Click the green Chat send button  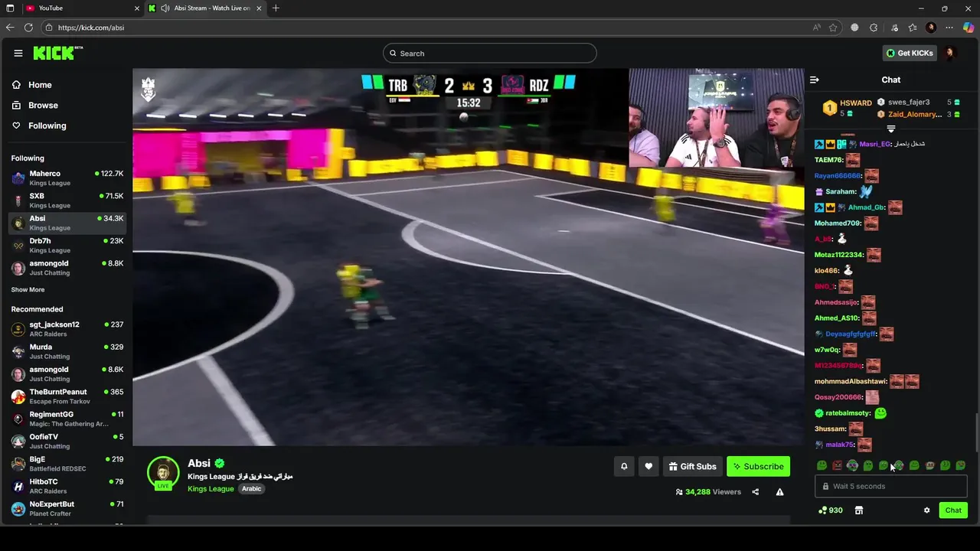(x=953, y=510)
